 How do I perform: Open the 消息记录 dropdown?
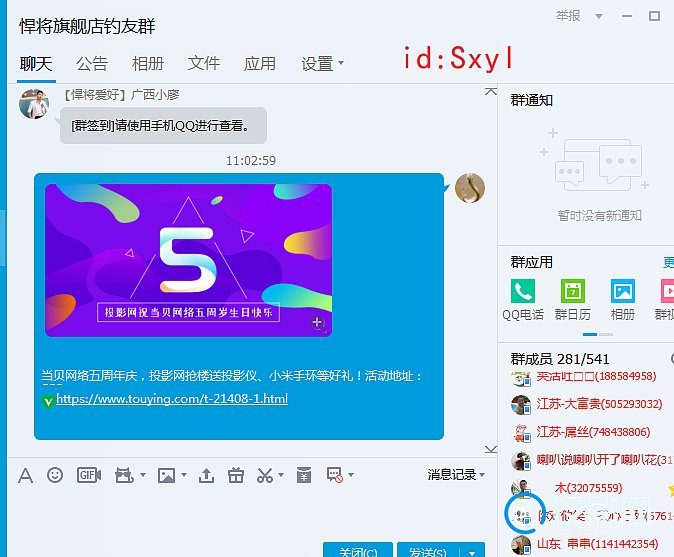[x=456, y=475]
